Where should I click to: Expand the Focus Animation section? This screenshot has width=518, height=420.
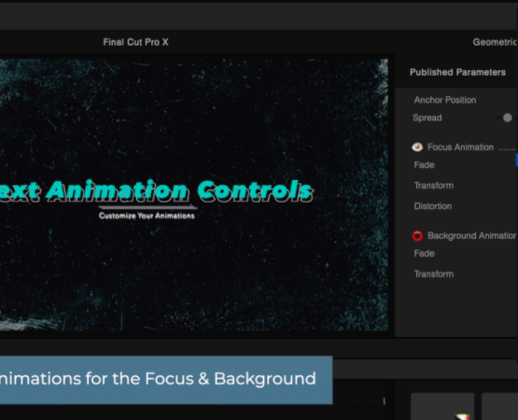click(x=460, y=147)
